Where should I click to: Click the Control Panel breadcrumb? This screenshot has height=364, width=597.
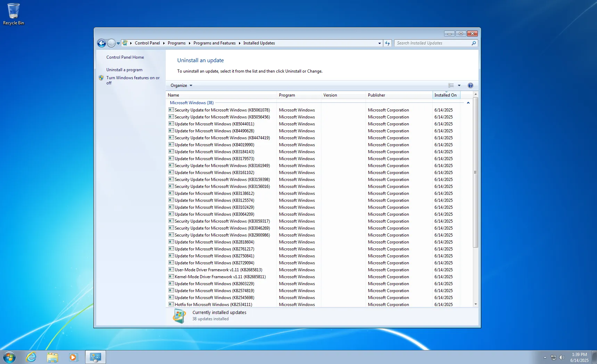(147, 43)
